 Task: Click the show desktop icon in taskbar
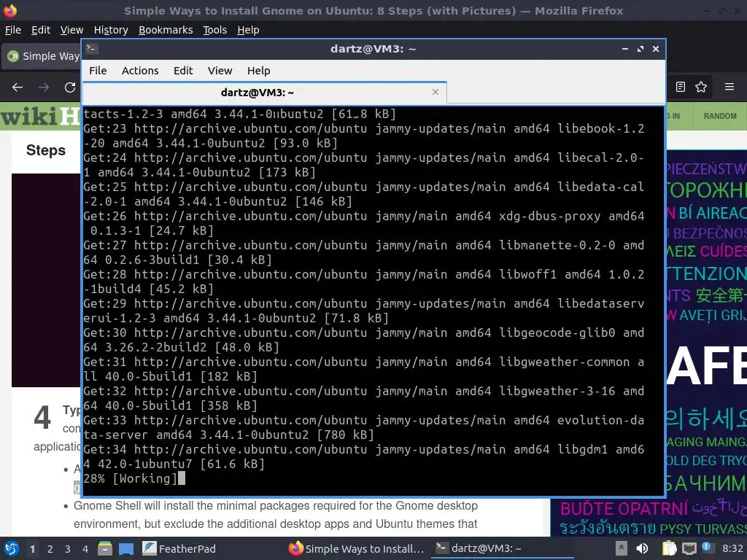[126, 548]
